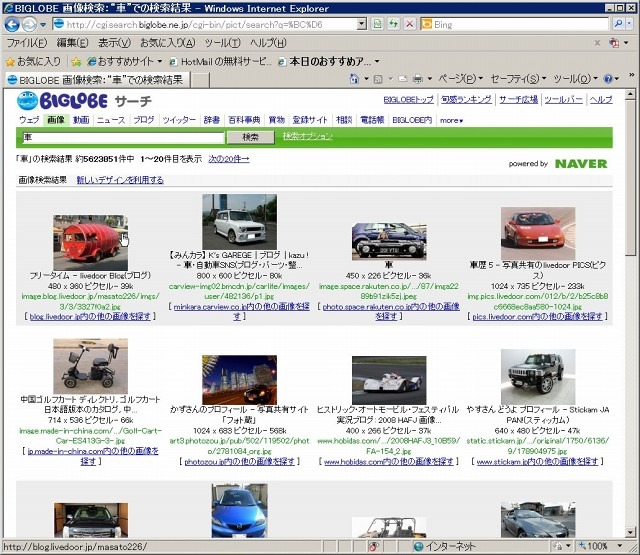Open the red barrel car thumbnail
640x555 pixels.
pyautogui.click(x=90, y=242)
